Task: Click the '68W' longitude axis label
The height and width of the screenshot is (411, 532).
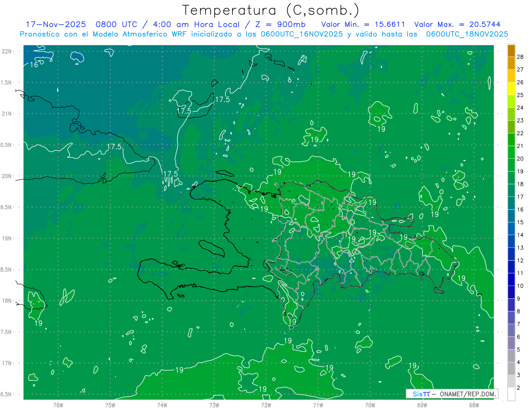Action: click(474, 405)
